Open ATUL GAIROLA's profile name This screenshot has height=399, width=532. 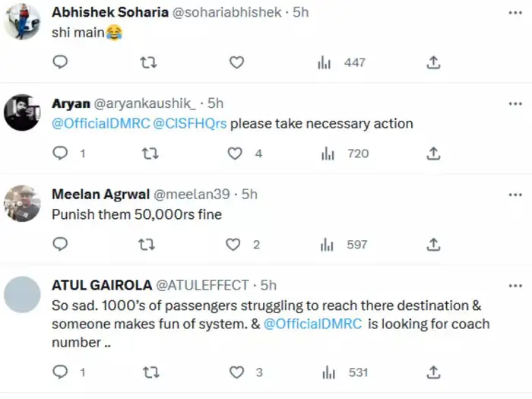pyautogui.click(x=101, y=285)
